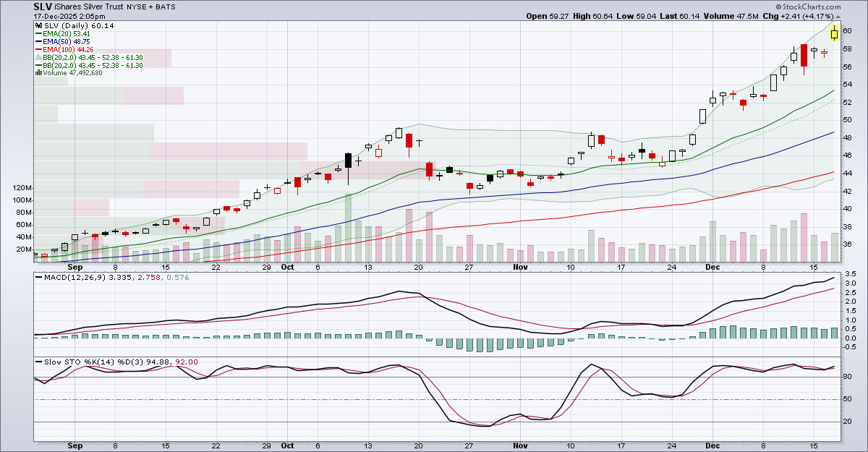Click the Volume 47,492,680 legend text
This screenshot has width=868, height=452.
pyautogui.click(x=72, y=72)
